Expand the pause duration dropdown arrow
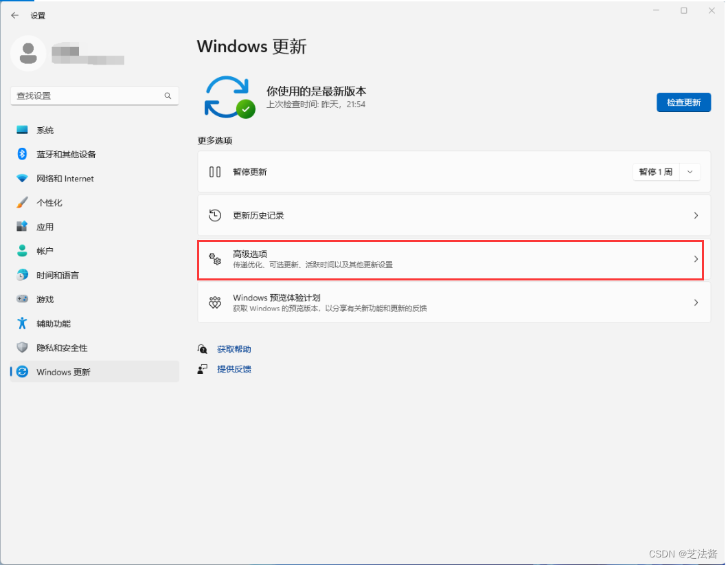Screen dimensions: 728x565 690,172
